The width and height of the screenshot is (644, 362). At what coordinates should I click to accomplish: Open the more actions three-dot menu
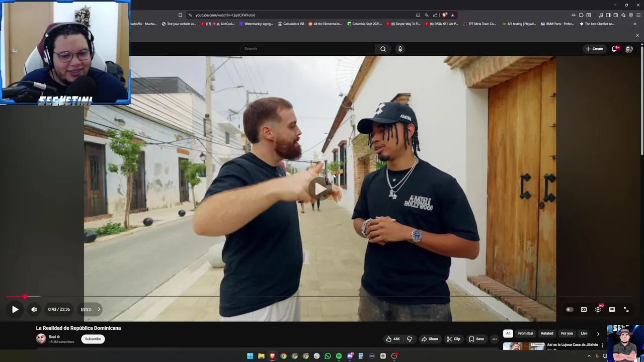(x=495, y=339)
